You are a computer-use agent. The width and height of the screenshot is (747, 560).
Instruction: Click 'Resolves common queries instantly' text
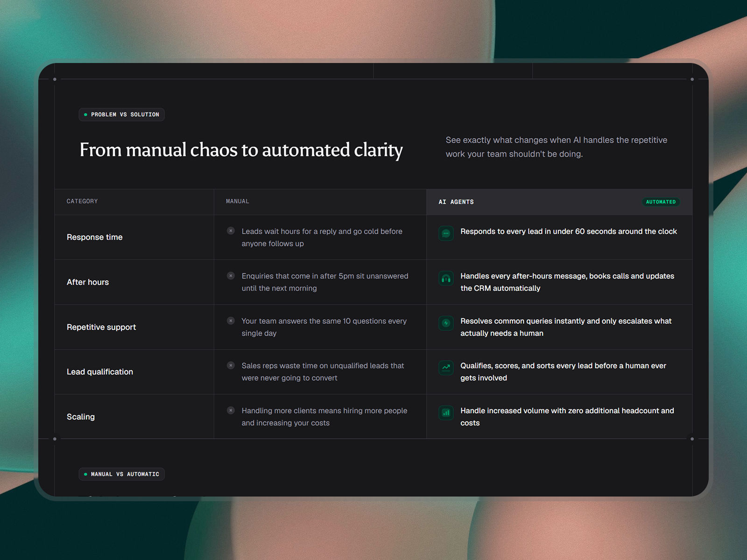[566, 327]
